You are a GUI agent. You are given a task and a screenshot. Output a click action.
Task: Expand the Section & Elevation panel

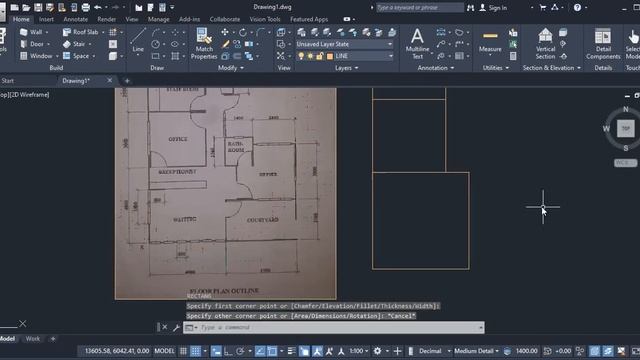coord(551,68)
